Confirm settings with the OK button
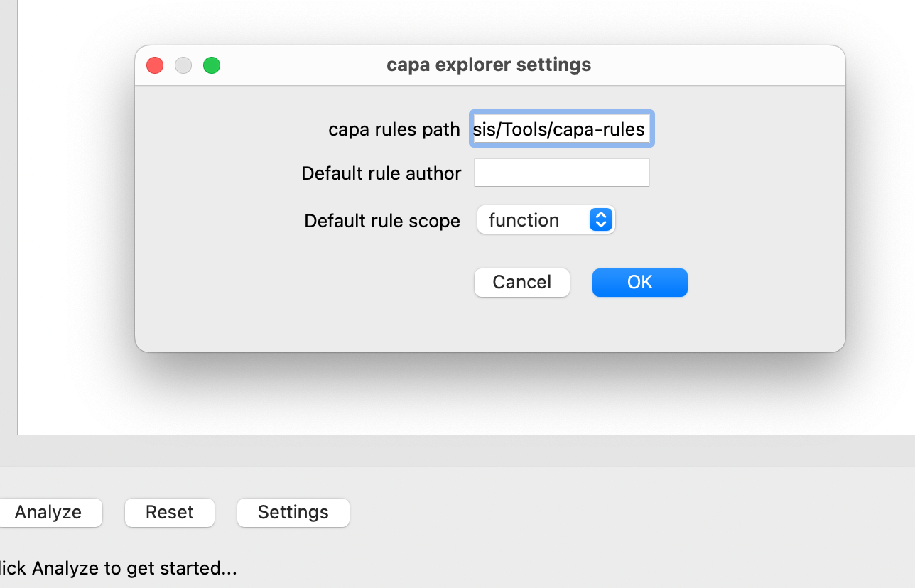This screenshot has height=588, width=915. (639, 282)
